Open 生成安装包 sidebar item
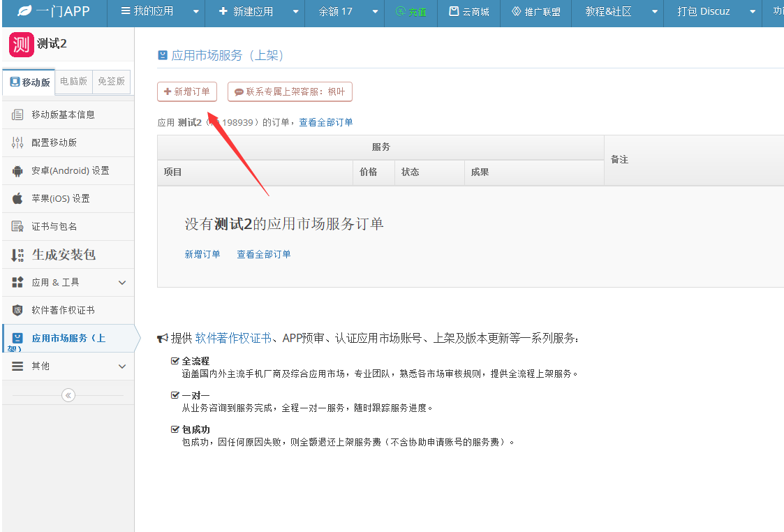The width and height of the screenshot is (784, 532). pyautogui.click(x=68, y=255)
